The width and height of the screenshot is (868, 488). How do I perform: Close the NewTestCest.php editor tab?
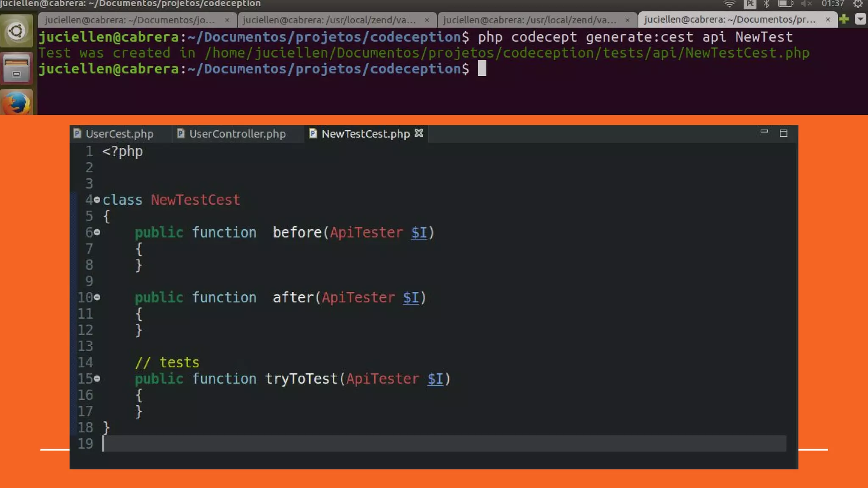tap(419, 133)
